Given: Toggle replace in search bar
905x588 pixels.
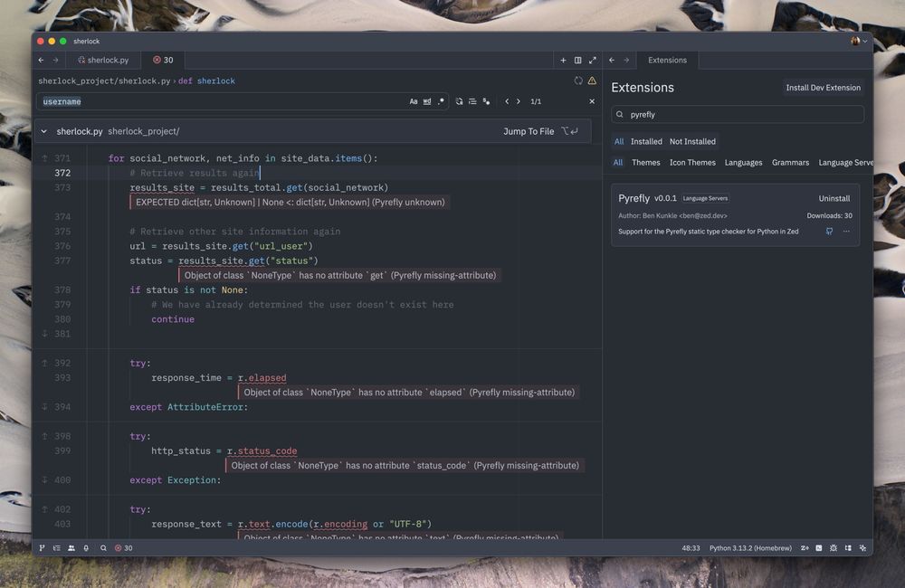Looking at the screenshot, I should [x=459, y=101].
